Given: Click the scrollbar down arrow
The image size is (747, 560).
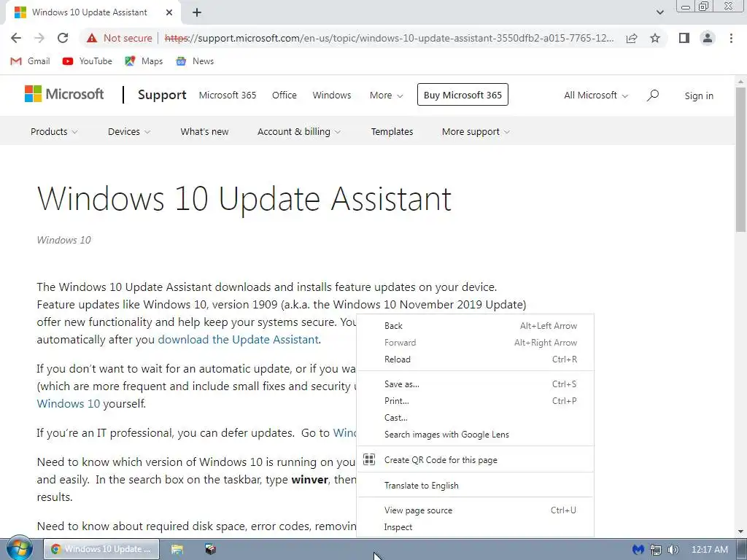Looking at the screenshot, I should [741, 532].
